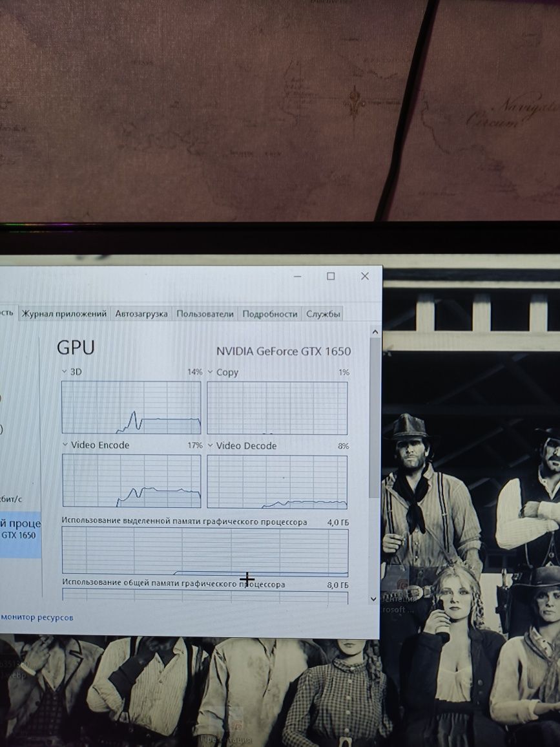This screenshot has width=560, height=747.
Task: Click Использование общей памяти label
Action: 174,584
